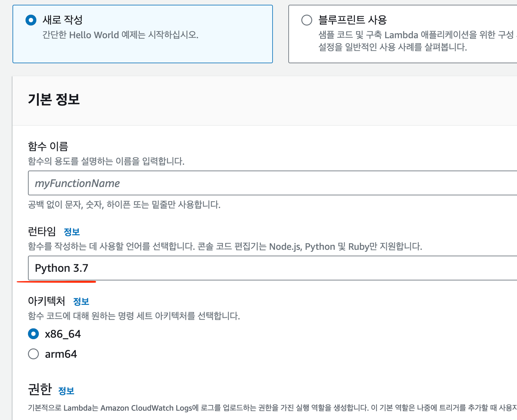The image size is (517, 420).
Task: Open 정보 link next to 아키텍처
Action: (x=81, y=301)
